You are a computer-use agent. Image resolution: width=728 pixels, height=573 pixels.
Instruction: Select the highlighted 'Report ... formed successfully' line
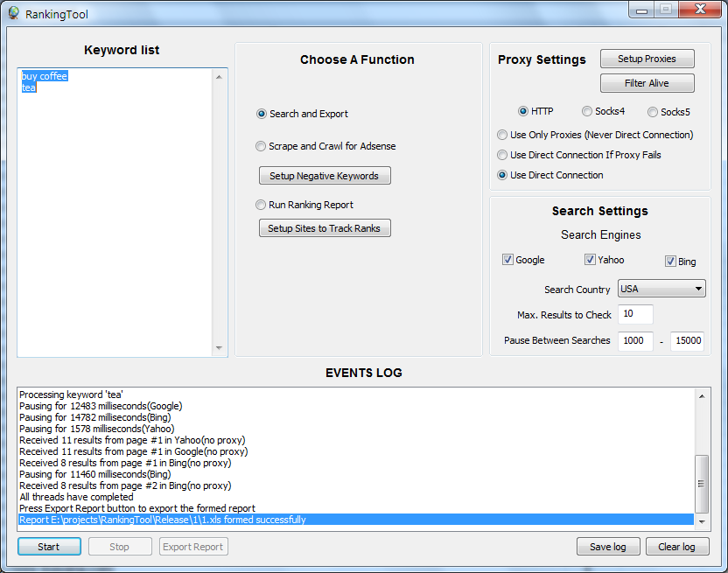(x=355, y=520)
